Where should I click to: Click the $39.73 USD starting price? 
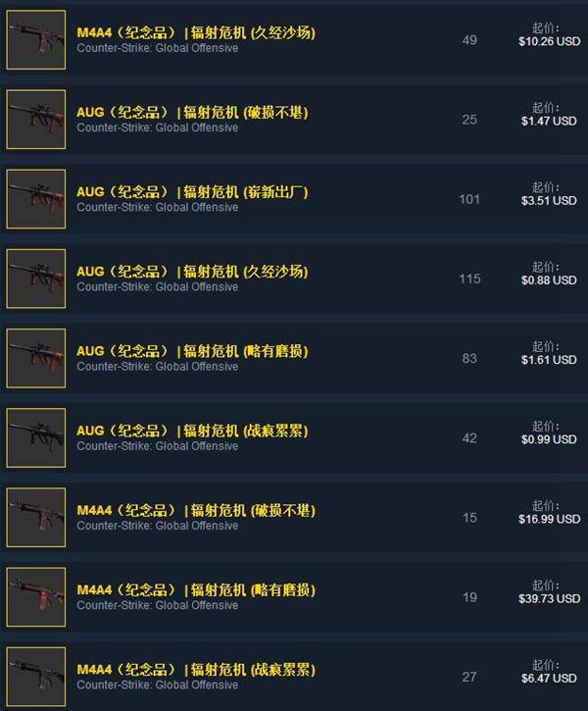[x=550, y=598]
